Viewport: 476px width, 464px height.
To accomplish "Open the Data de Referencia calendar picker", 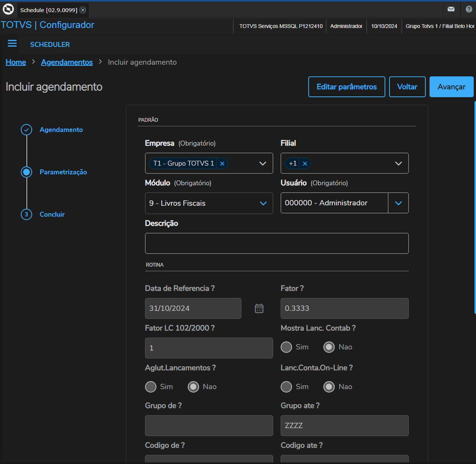I will [259, 309].
